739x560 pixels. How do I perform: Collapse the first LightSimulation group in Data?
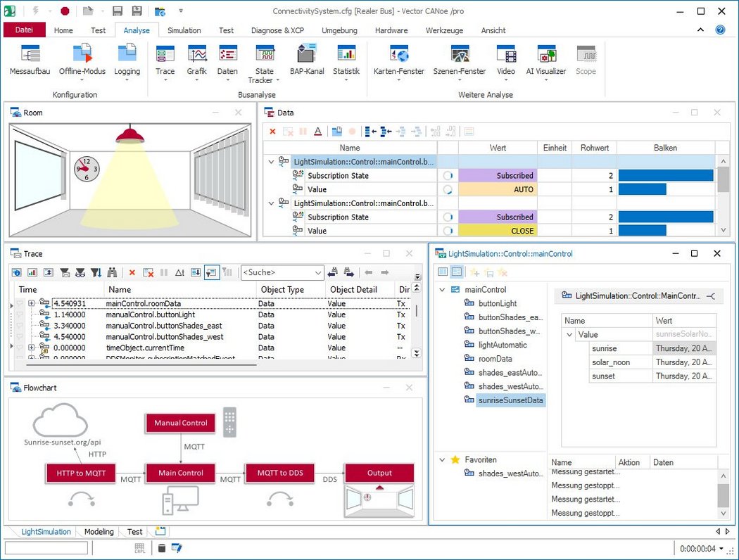[x=271, y=162]
